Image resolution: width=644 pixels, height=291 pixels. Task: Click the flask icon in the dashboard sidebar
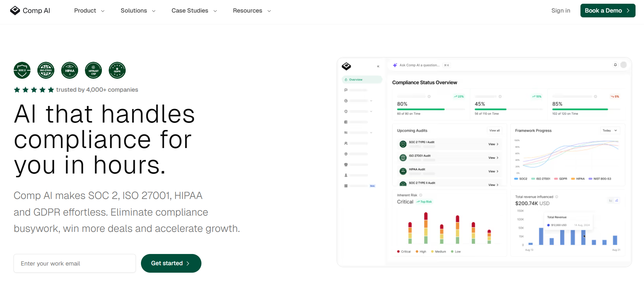[x=346, y=175]
